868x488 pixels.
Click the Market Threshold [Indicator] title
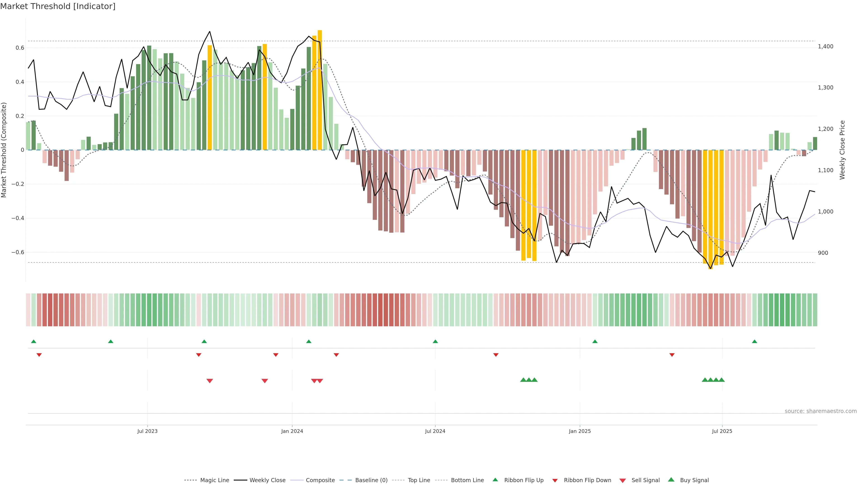click(58, 6)
